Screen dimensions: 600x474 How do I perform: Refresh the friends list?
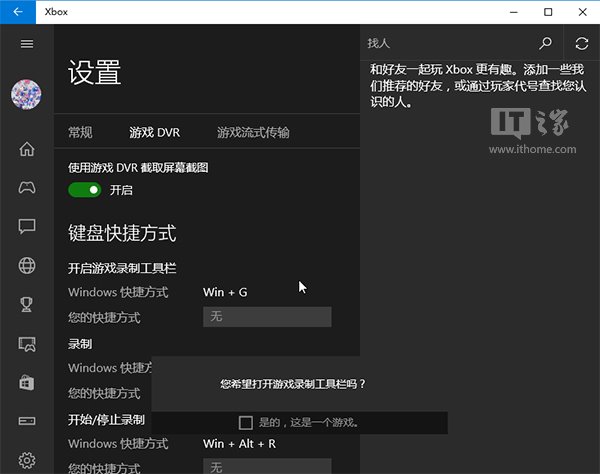coord(582,43)
